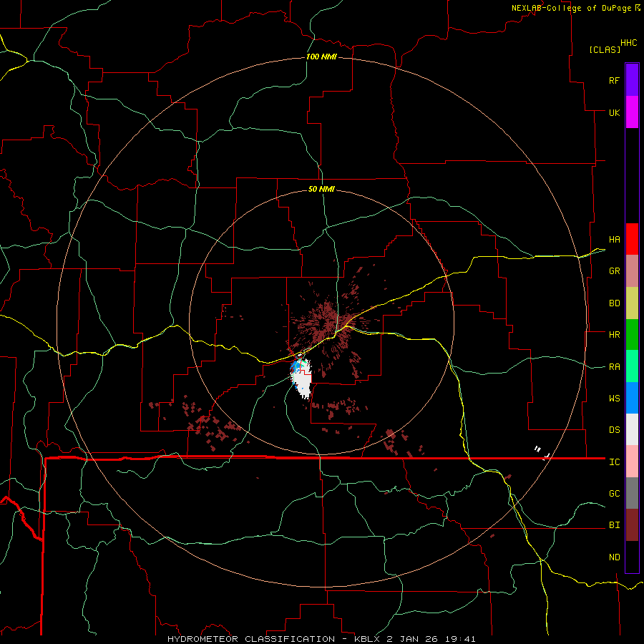Click the KBLX radar site identifier

[x=369, y=639]
